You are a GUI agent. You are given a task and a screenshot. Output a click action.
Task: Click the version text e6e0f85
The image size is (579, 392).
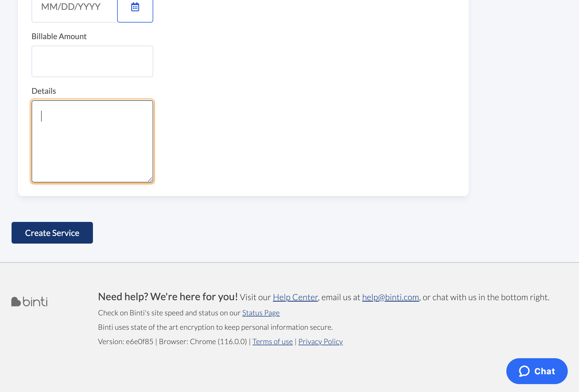click(x=139, y=342)
